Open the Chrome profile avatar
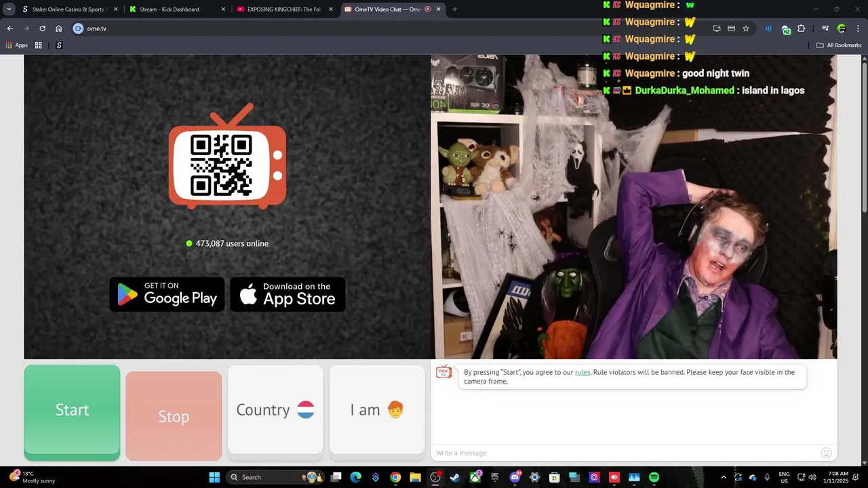868x488 pixels. 842,28
